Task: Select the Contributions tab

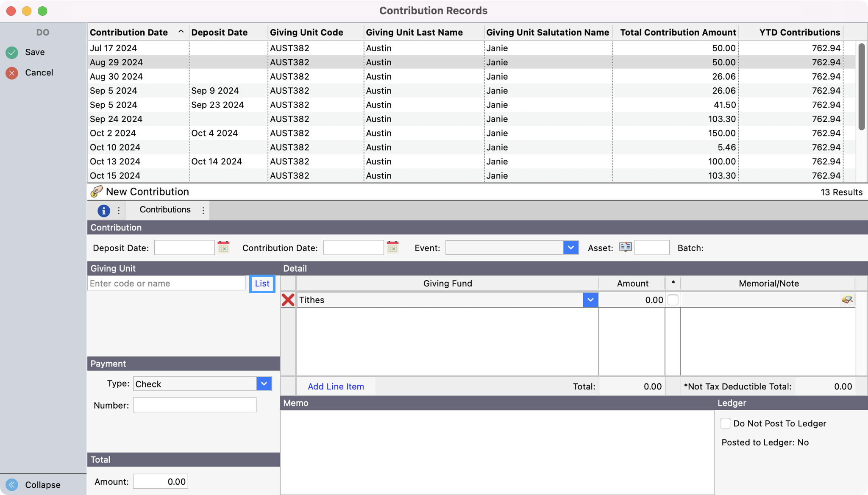Action: coord(165,210)
